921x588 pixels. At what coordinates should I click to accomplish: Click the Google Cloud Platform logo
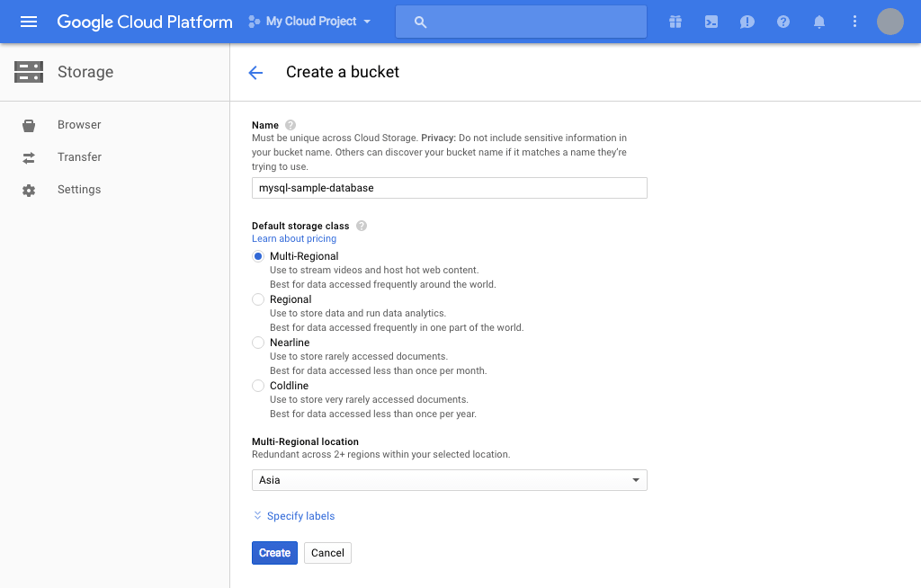(145, 22)
